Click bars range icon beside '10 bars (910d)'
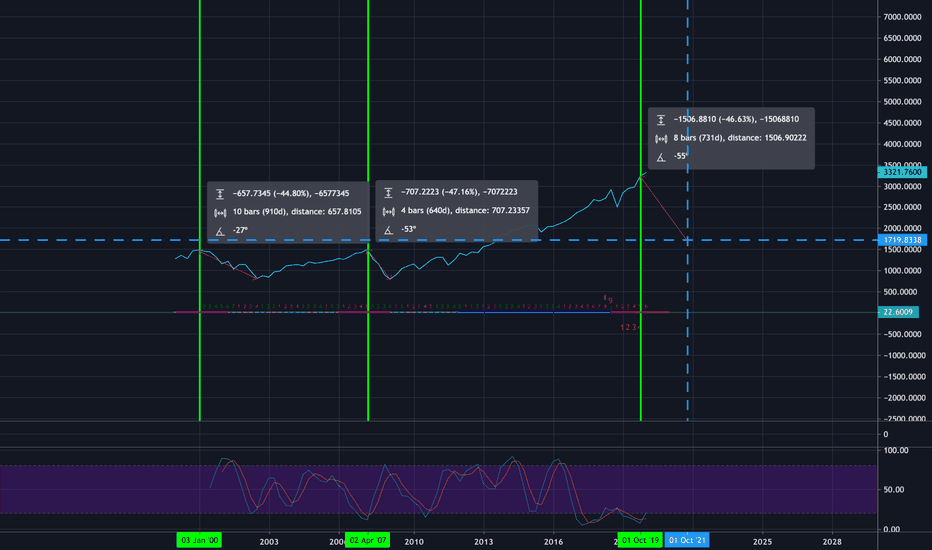Screen dimensions: 932x550 tap(220, 212)
